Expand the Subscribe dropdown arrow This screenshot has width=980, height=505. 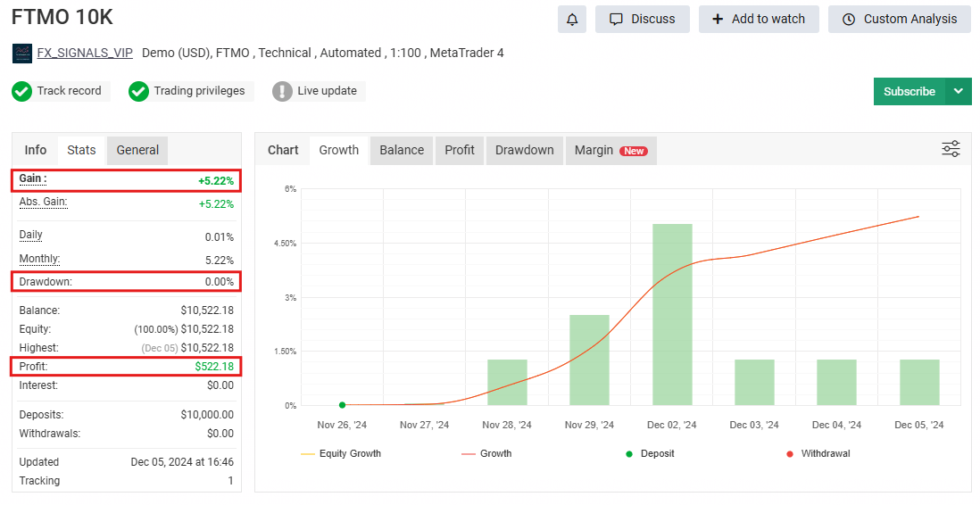tap(959, 91)
